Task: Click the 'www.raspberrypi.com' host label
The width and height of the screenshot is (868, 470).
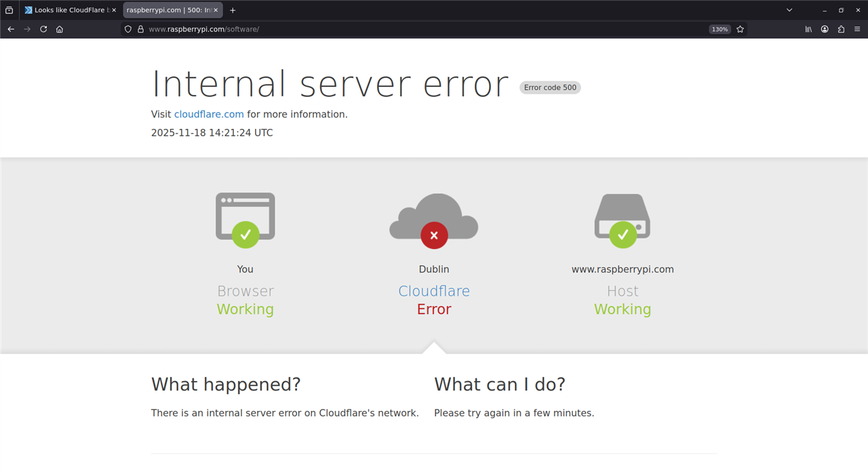Action: [x=623, y=269]
